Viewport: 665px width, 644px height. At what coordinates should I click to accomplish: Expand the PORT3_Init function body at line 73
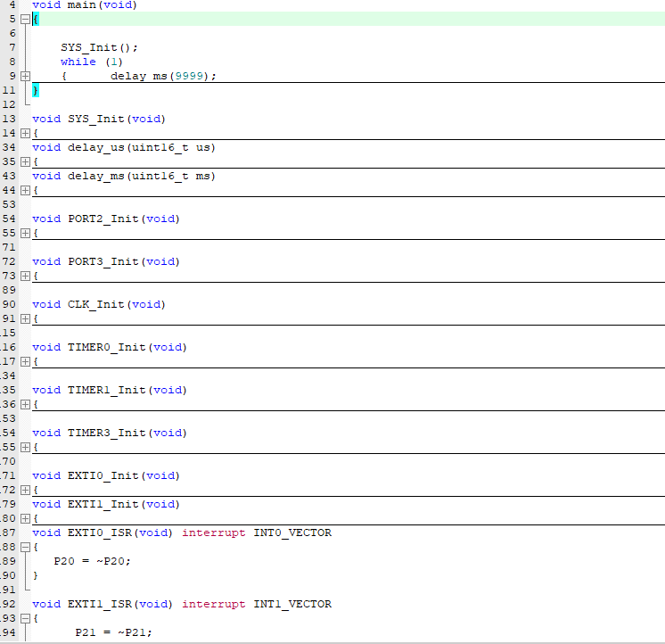[26, 276]
